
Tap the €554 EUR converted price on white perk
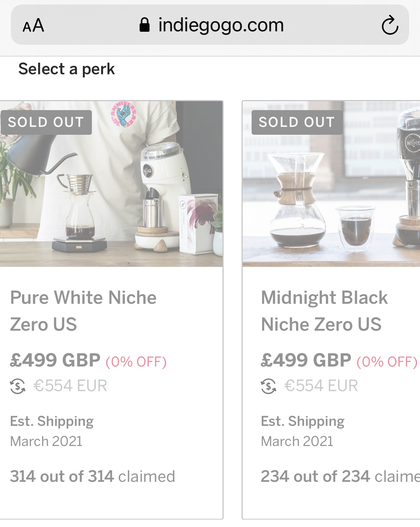pos(70,386)
